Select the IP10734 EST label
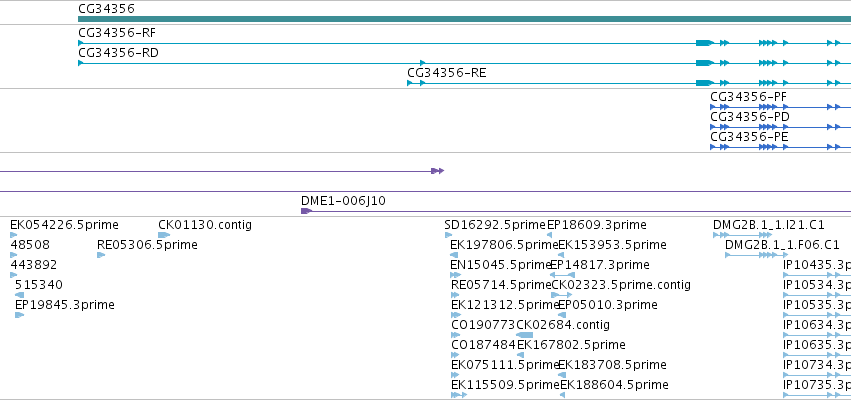Viewport: 851px width, 400px height. [817, 365]
